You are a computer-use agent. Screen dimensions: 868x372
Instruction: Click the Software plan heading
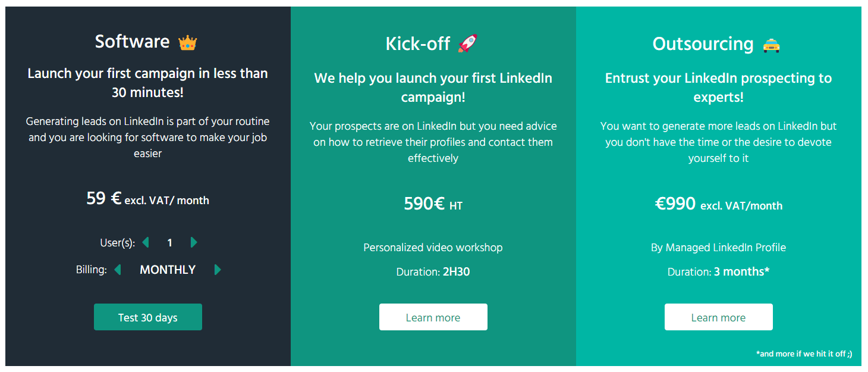[133, 42]
